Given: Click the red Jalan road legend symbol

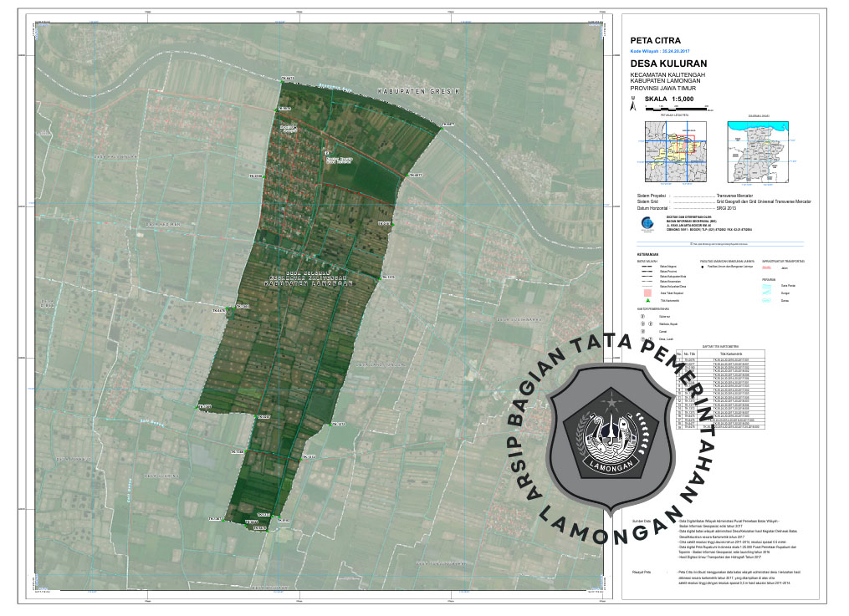Looking at the screenshot, I should [767, 267].
